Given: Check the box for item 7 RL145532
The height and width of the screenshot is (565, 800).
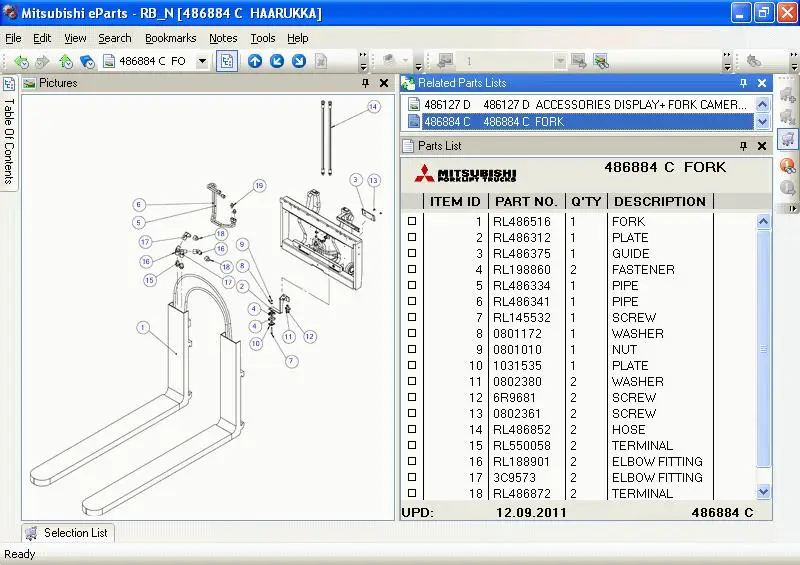Looking at the screenshot, I should pyautogui.click(x=412, y=317).
